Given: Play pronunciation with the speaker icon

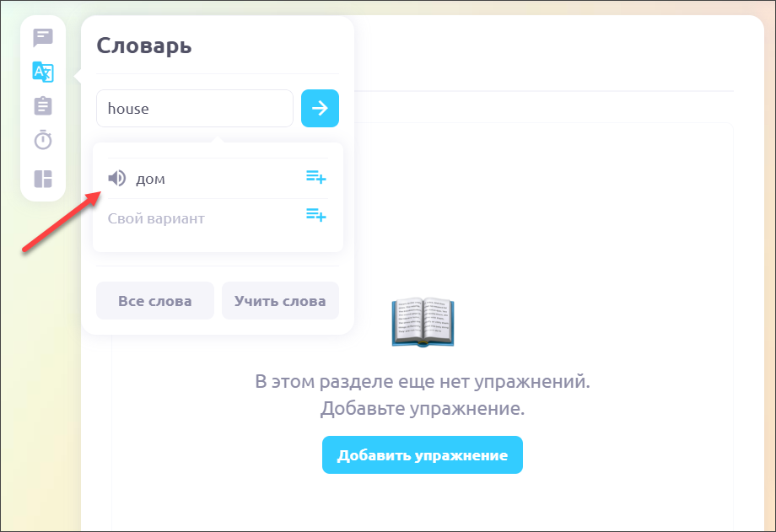Looking at the screenshot, I should pos(117,178).
